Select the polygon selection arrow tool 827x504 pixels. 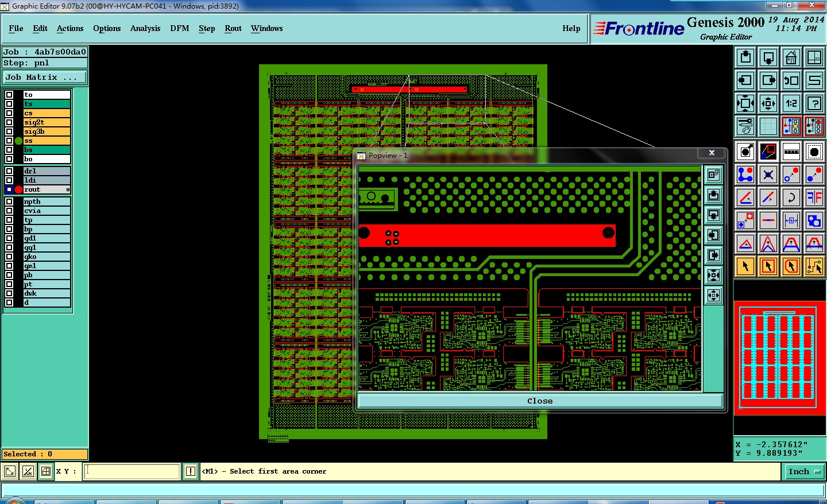[x=791, y=266]
